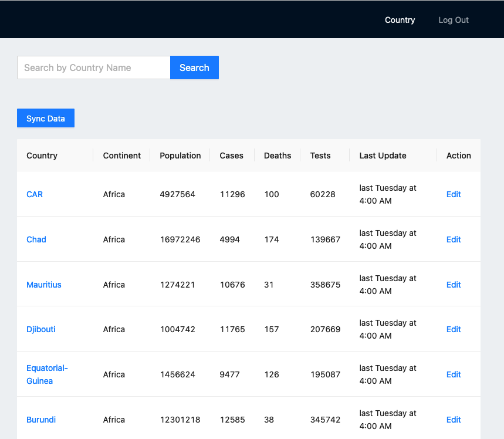Screen dimensions: 504x439
Task: Click the Action column header
Action: pyautogui.click(x=459, y=156)
